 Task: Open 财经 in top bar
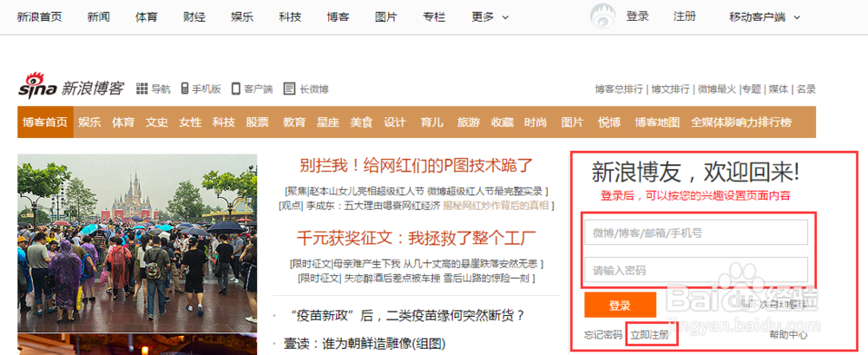(194, 16)
